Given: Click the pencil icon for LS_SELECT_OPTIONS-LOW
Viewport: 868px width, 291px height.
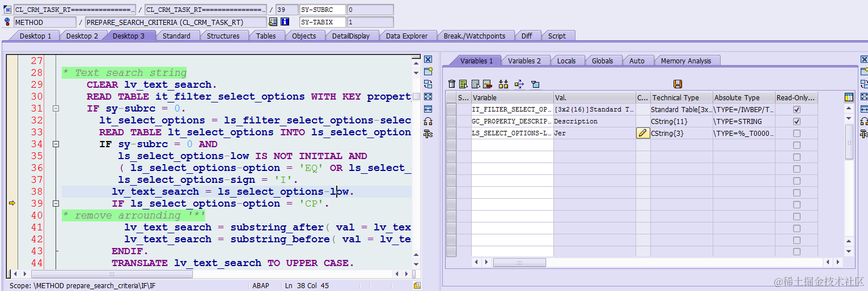Looking at the screenshot, I should pos(643,133).
